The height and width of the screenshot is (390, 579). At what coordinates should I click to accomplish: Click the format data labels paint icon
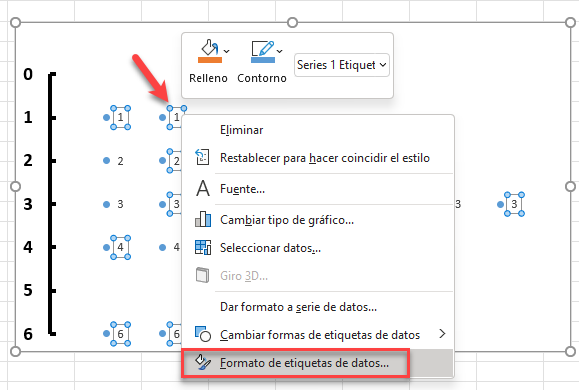[x=203, y=362]
